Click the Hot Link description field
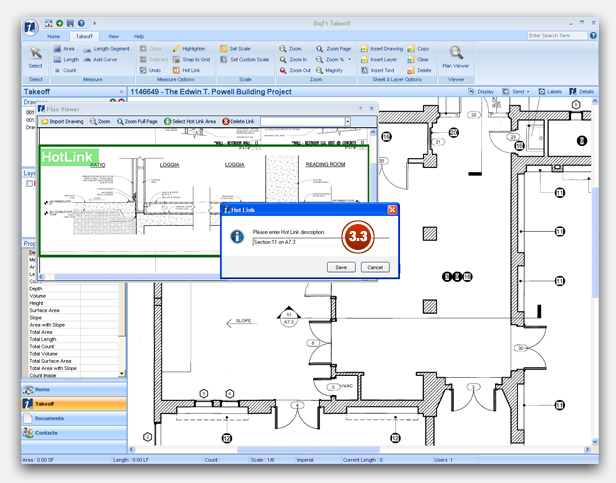This screenshot has width=616, height=483. coord(321,242)
